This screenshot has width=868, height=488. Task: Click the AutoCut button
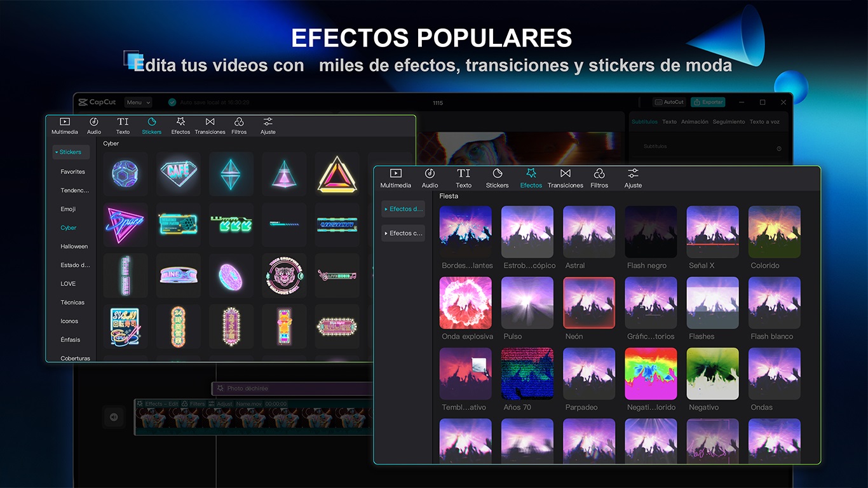(669, 102)
